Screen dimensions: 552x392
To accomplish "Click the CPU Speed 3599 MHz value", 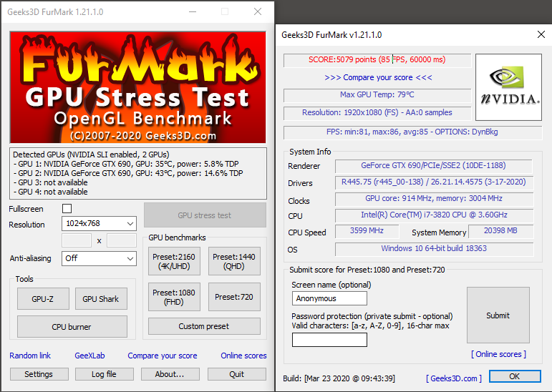I will pos(367,231).
